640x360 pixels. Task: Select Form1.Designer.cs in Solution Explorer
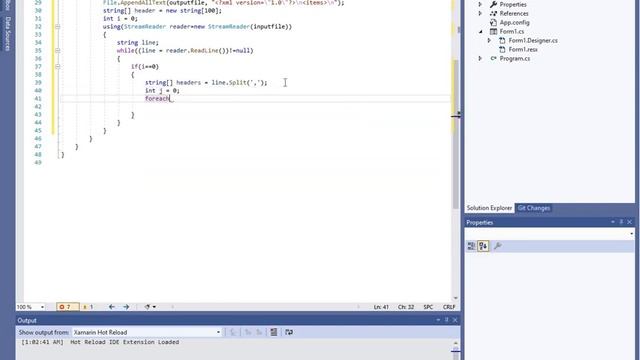pyautogui.click(x=533, y=40)
